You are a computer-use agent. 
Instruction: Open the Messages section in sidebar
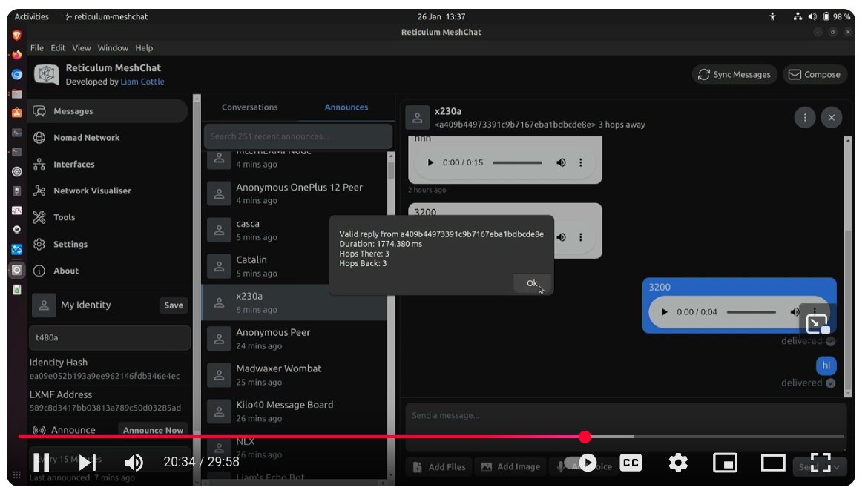click(x=108, y=111)
